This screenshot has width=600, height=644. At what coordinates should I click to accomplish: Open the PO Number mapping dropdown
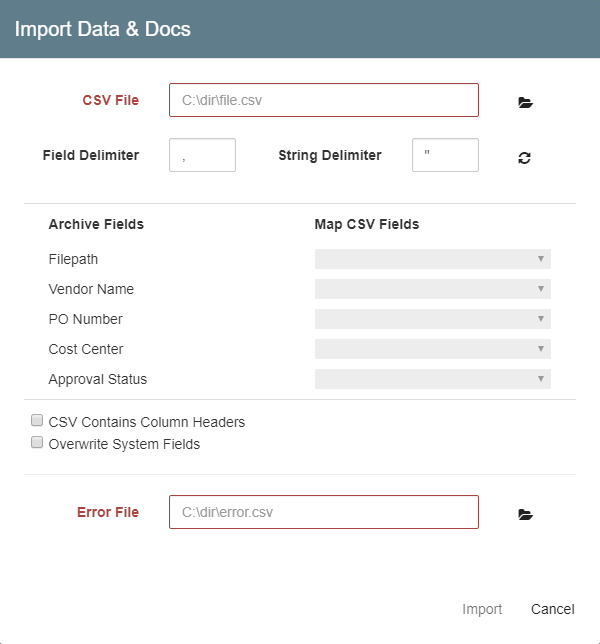(432, 319)
